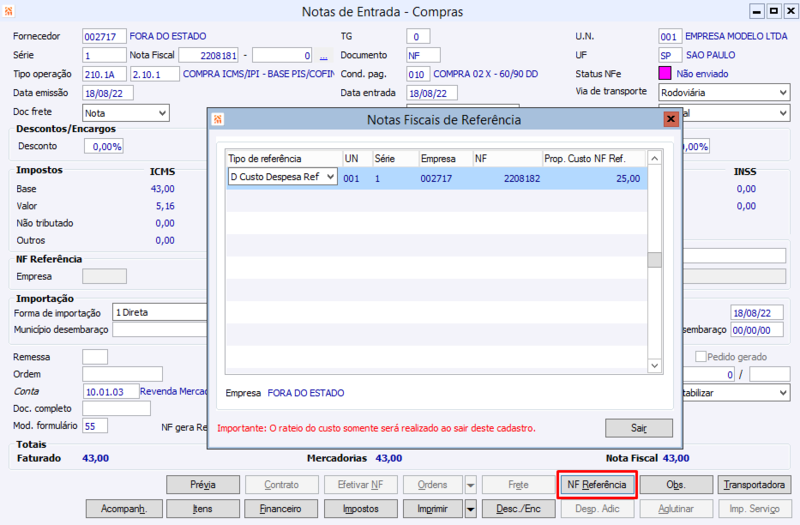
Task: Click the Ordens button
Action: click(x=433, y=485)
